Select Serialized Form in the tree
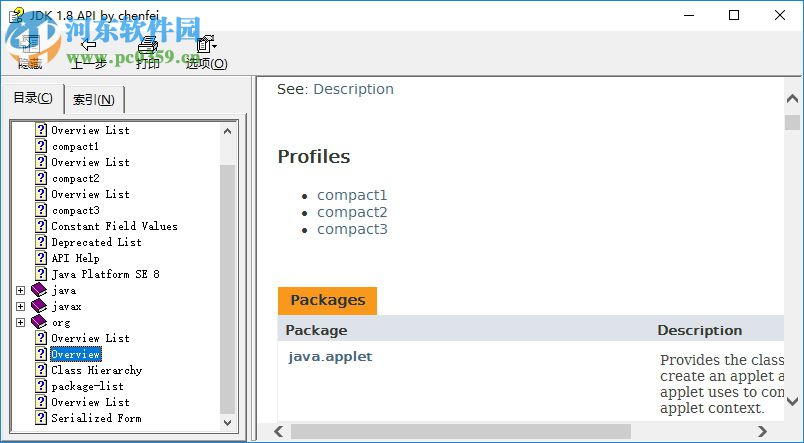The height and width of the screenshot is (443, 804). click(x=96, y=418)
